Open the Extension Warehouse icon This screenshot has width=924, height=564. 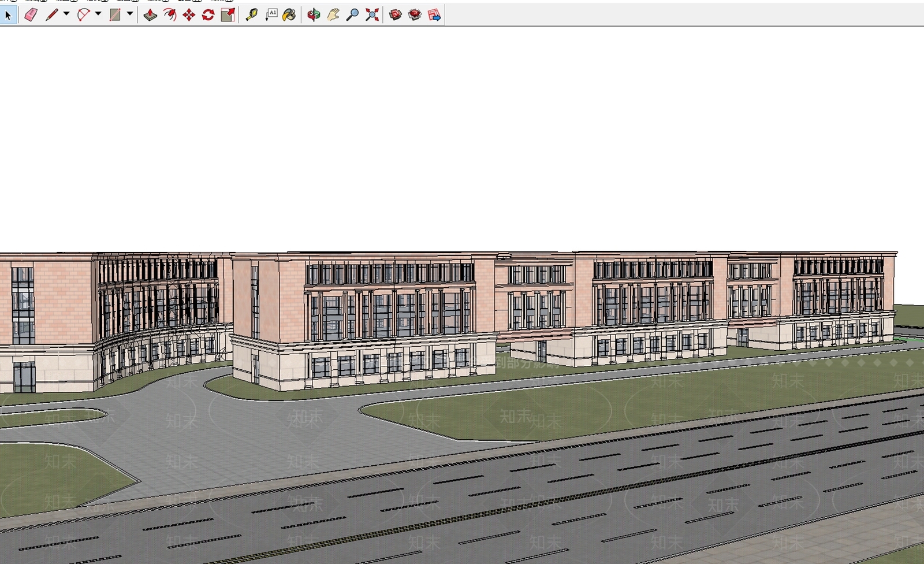tap(415, 15)
